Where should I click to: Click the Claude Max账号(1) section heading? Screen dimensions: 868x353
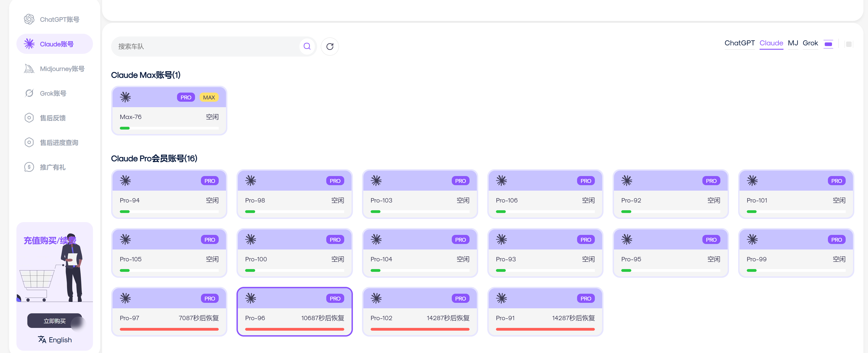(x=146, y=75)
